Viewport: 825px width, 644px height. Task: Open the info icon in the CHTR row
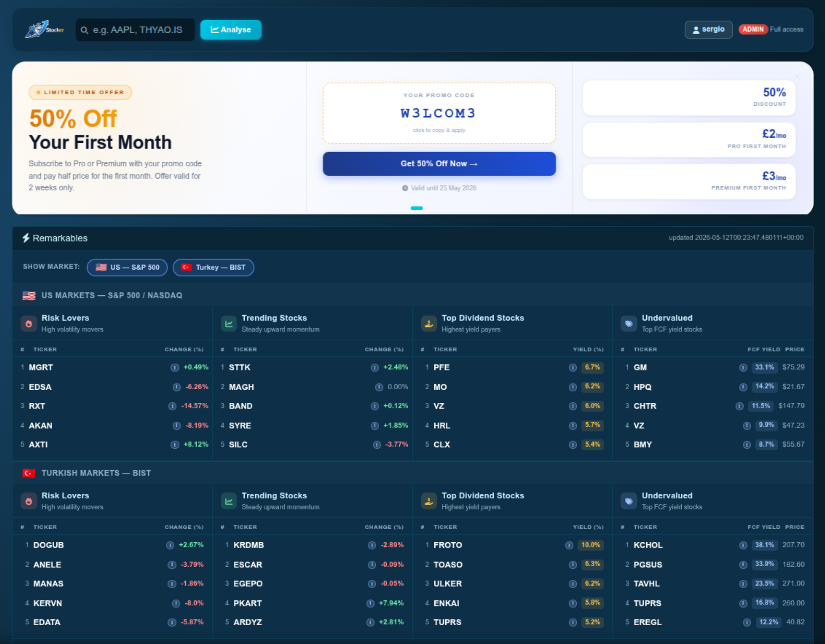pyautogui.click(x=740, y=406)
